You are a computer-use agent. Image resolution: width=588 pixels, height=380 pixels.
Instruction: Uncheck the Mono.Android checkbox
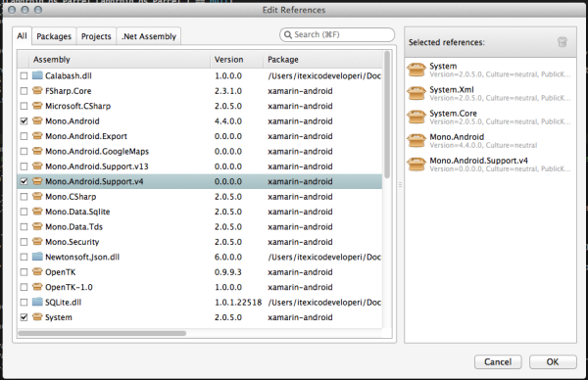(x=24, y=121)
